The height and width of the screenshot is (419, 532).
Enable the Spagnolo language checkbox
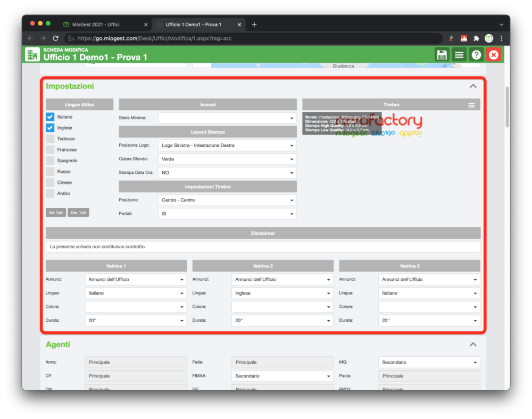pyautogui.click(x=50, y=161)
